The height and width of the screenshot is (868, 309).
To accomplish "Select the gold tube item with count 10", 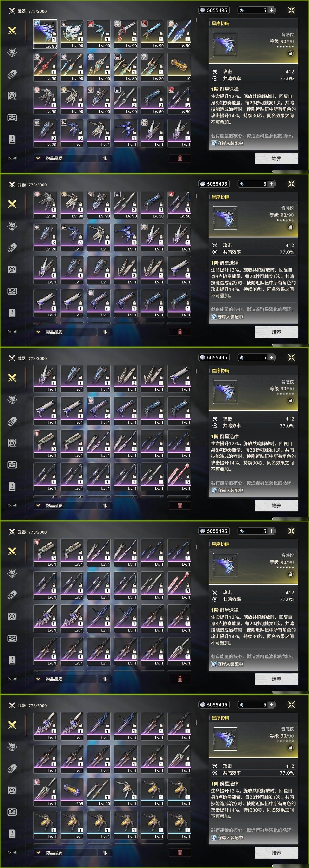I will point(179,67).
